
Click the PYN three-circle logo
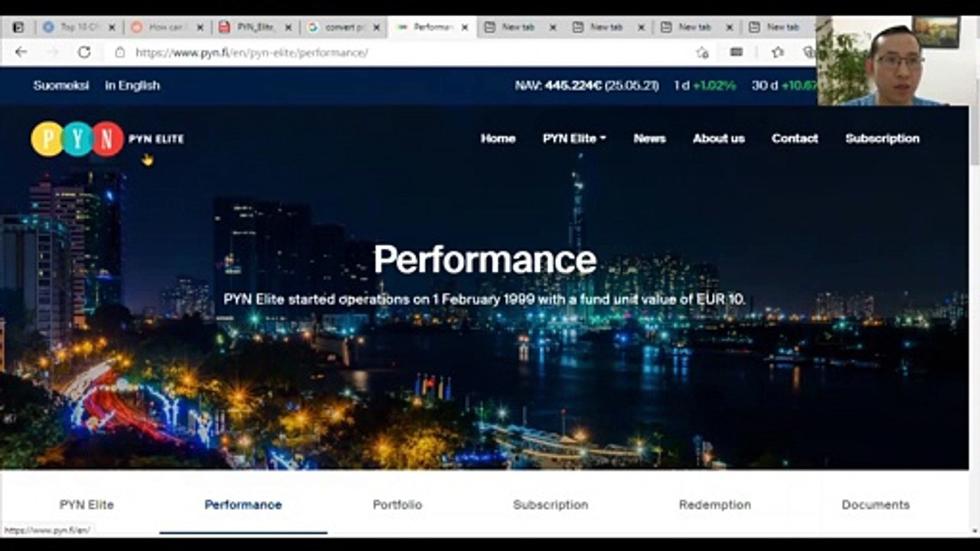(x=77, y=139)
